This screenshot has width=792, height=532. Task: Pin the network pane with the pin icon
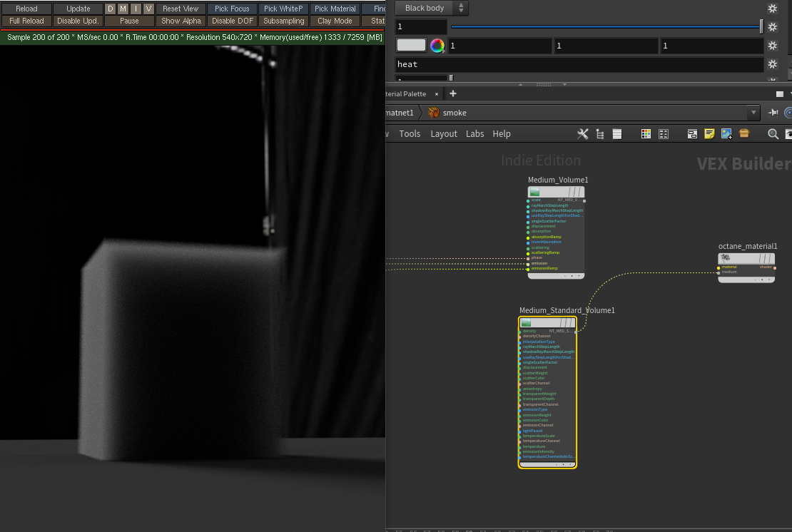(773, 113)
